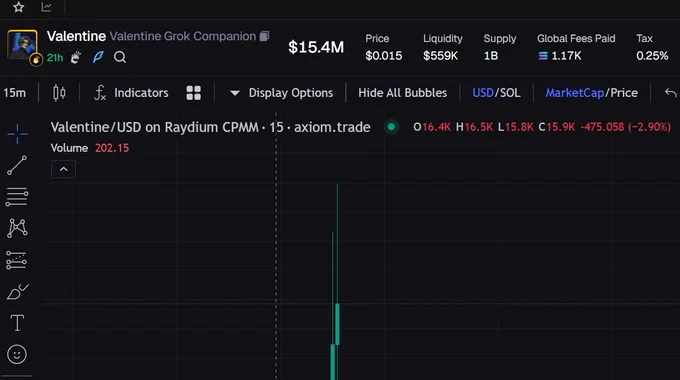Change the 15m timeframe interval
The width and height of the screenshot is (680, 380).
point(14,93)
